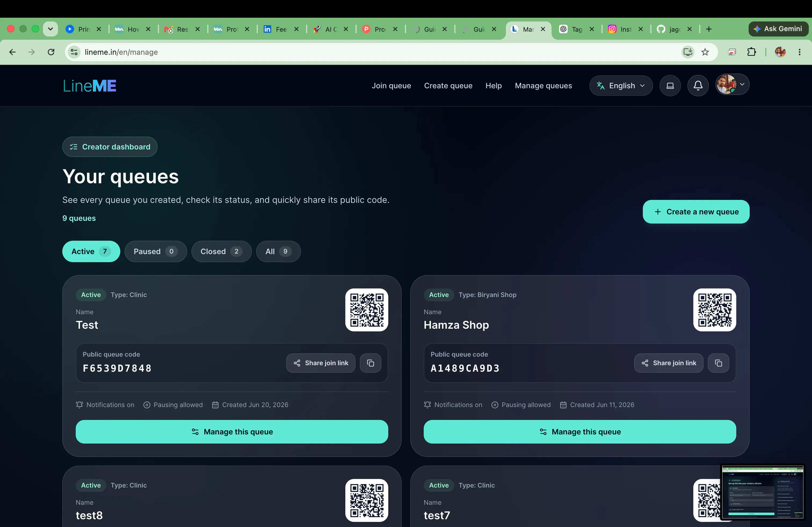
Task: Open the site information icon
Action: (x=74, y=52)
